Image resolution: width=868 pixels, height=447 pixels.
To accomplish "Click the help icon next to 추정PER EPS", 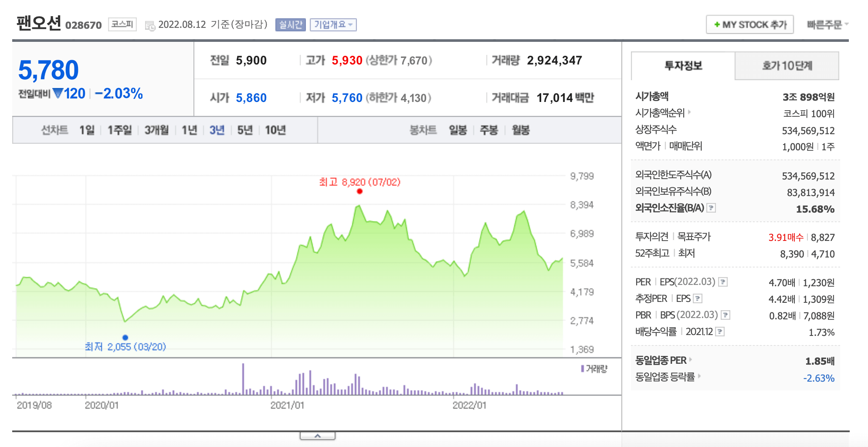I will point(698,298).
